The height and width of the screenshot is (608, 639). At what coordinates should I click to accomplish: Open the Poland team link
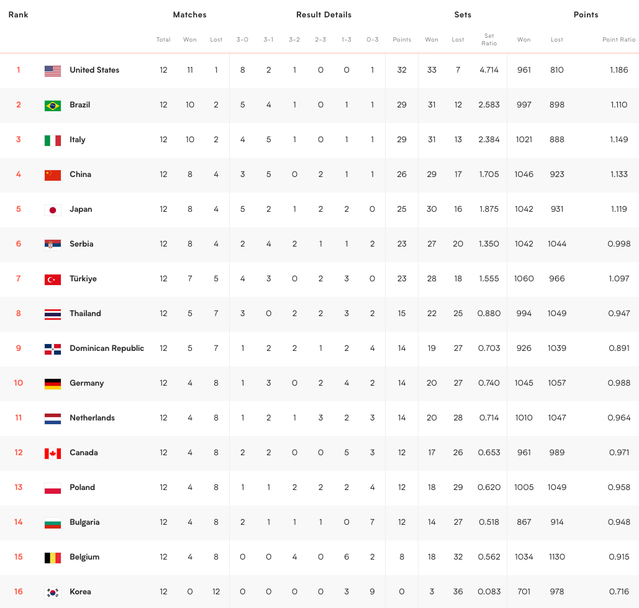82,488
